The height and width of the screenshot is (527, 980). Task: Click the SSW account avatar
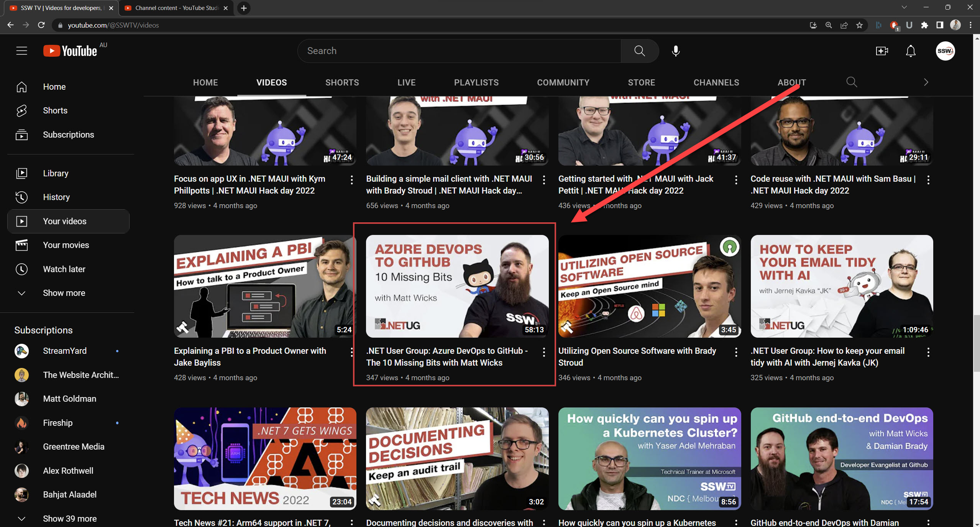(x=945, y=51)
